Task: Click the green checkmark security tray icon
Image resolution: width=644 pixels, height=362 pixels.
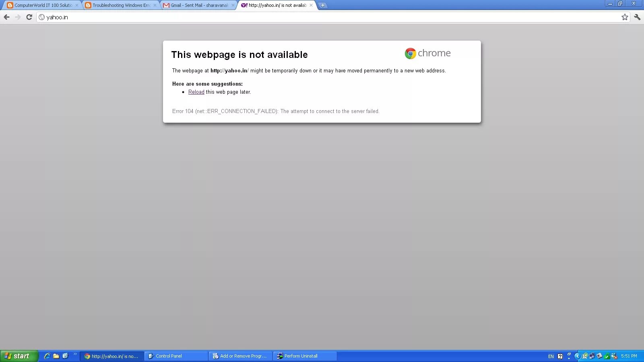Action: (x=607, y=356)
